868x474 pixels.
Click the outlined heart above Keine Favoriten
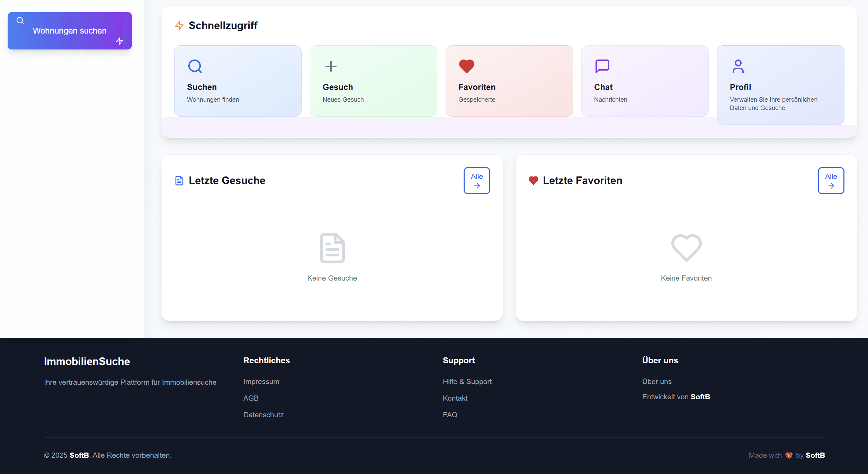click(686, 248)
